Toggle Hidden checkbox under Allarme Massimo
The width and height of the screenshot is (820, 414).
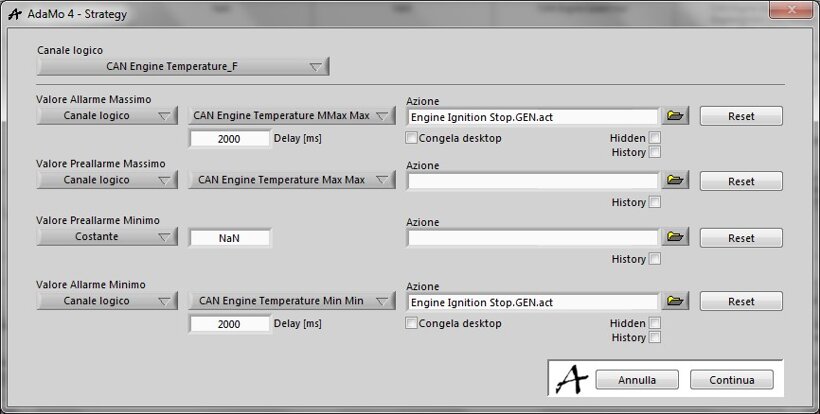click(654, 138)
